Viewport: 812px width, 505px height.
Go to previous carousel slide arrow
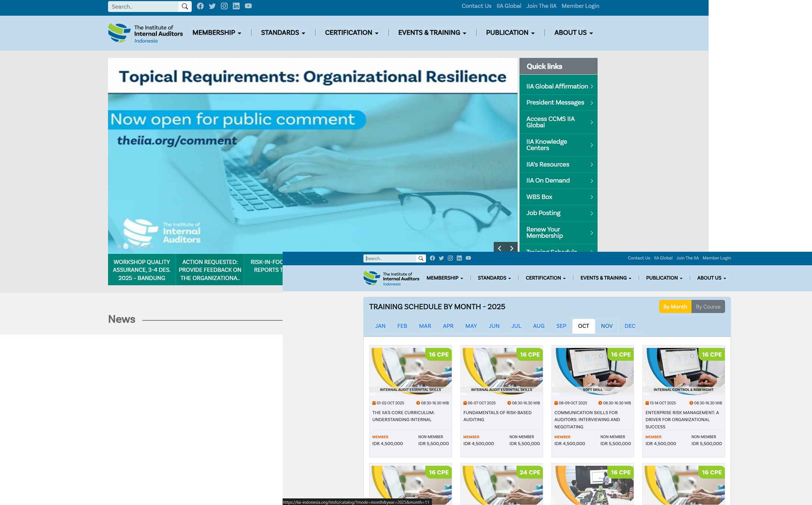(x=500, y=248)
